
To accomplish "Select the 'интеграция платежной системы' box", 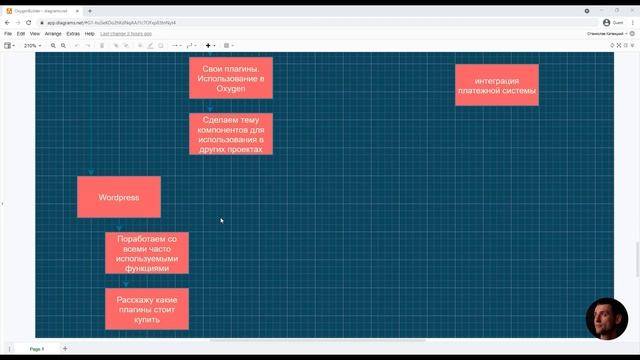I will coord(497,85).
